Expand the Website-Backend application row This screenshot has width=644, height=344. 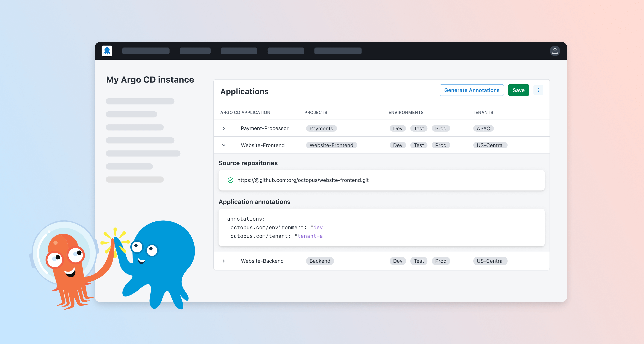click(x=224, y=261)
